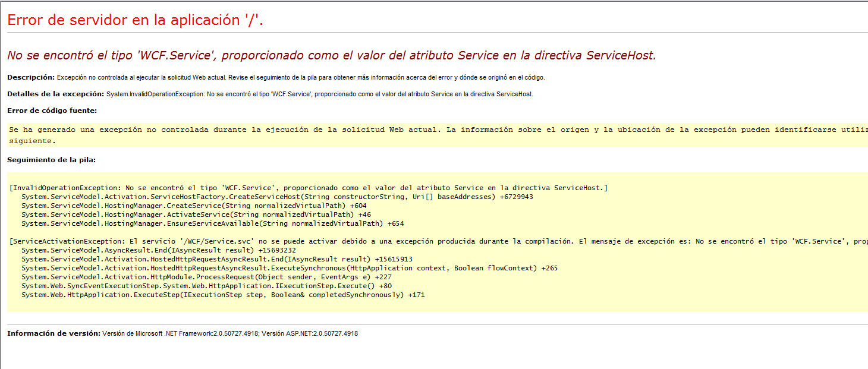Click the 'Se ha generado una excepción no controlada' line
This screenshot has height=369, width=868.
pyautogui.click(x=438, y=129)
